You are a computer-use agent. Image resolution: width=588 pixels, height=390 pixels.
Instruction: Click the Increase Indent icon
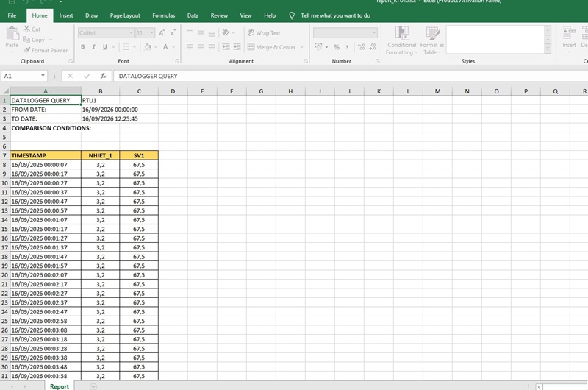tap(237, 47)
